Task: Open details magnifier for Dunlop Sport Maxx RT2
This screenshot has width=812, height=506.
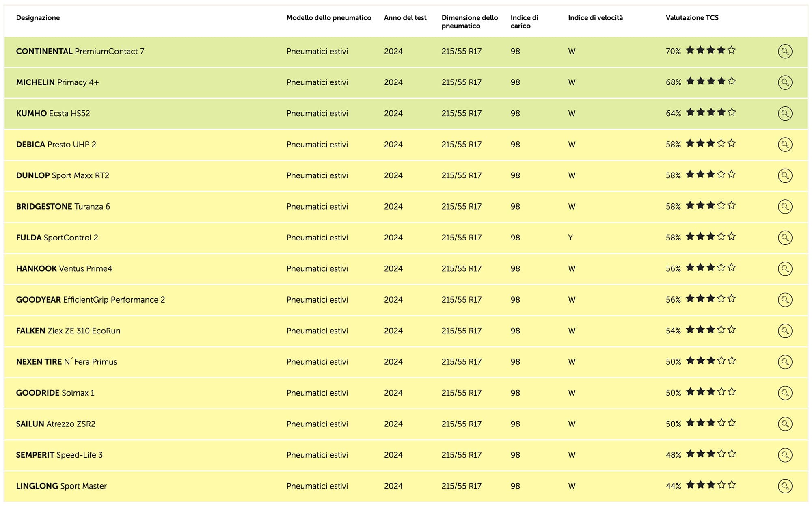Action: pyautogui.click(x=785, y=175)
